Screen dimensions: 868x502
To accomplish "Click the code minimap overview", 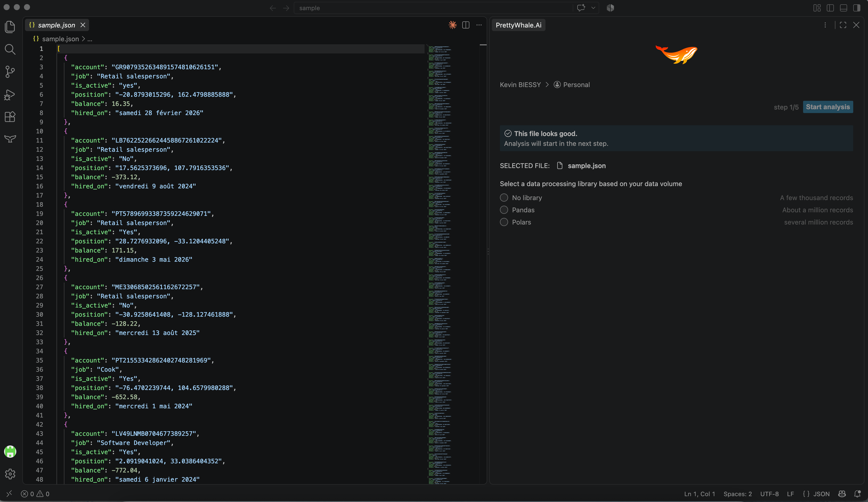I will pyautogui.click(x=440, y=264).
